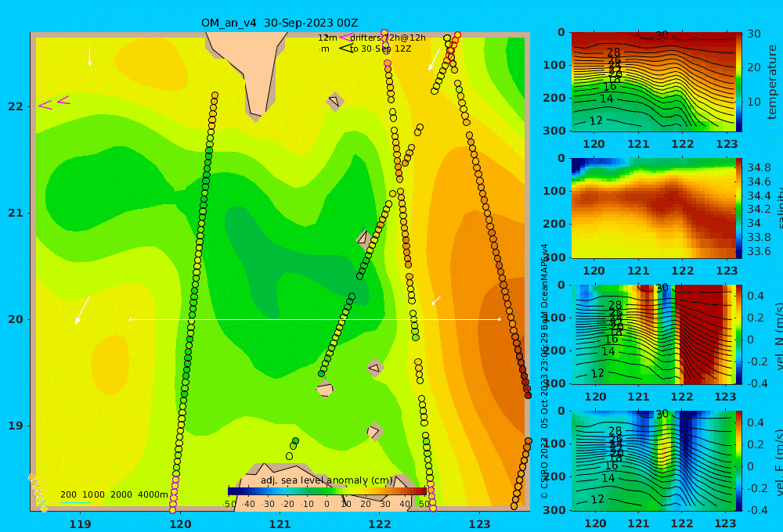Click the white arrow at latitude 20 near 119
This screenshot has width=783, height=532.
pos(82,311)
